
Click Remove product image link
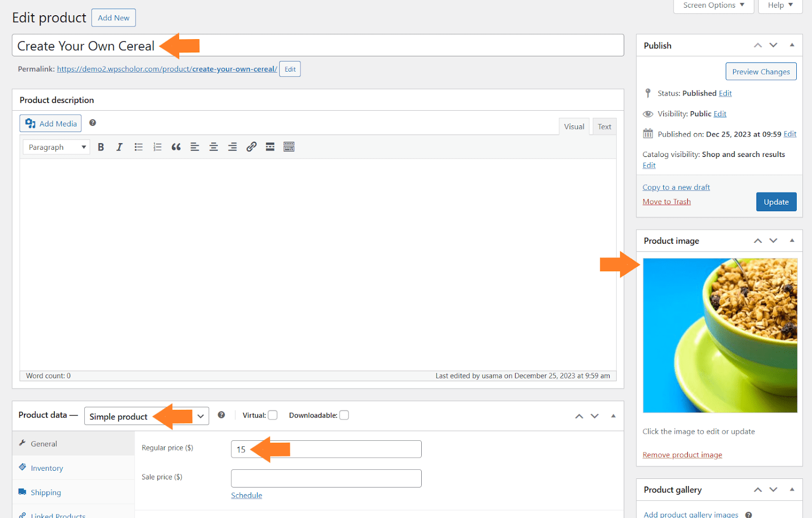(x=682, y=455)
